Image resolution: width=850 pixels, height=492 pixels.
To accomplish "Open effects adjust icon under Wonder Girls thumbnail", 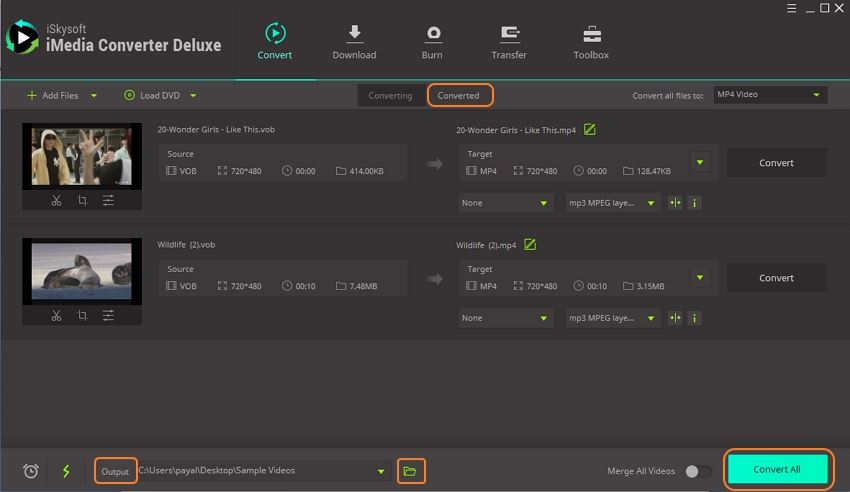I will [x=108, y=201].
